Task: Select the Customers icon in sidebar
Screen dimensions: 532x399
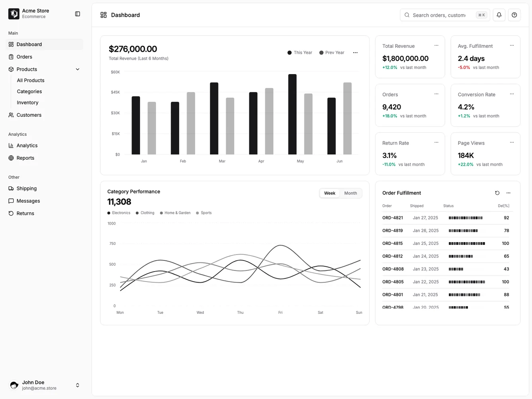Action: (x=11, y=115)
